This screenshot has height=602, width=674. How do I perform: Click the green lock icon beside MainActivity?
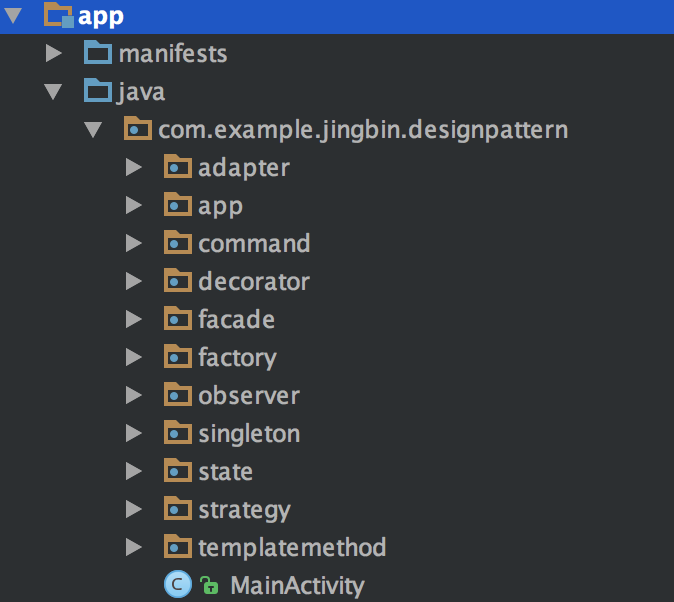208,586
